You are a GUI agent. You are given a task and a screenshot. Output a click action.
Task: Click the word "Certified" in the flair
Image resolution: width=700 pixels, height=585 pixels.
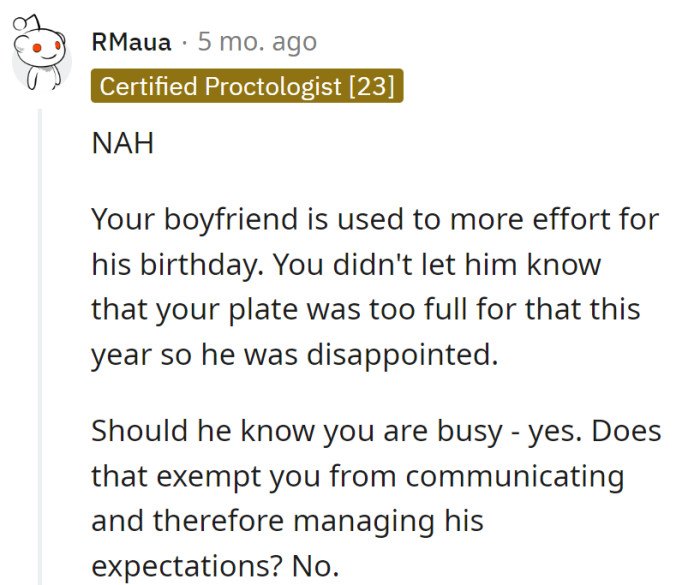tap(149, 86)
